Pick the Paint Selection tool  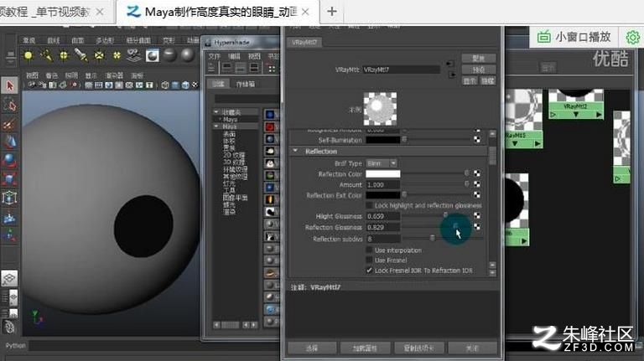coord(9,124)
